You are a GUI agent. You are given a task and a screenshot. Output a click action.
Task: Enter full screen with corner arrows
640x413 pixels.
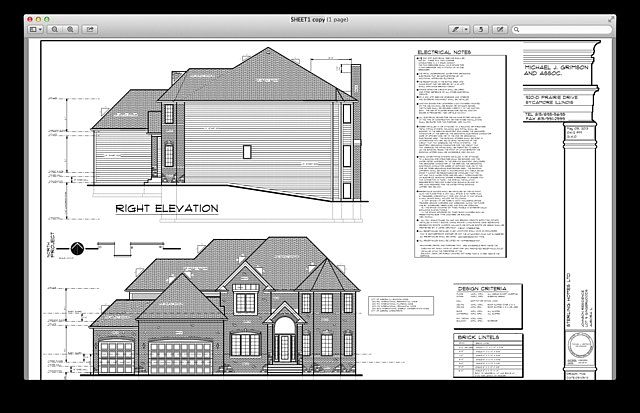click(x=611, y=19)
